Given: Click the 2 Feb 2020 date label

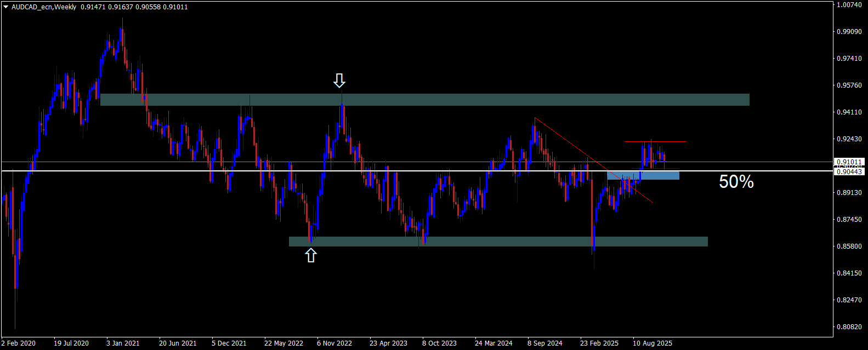Looking at the screenshot, I should pos(19,343).
